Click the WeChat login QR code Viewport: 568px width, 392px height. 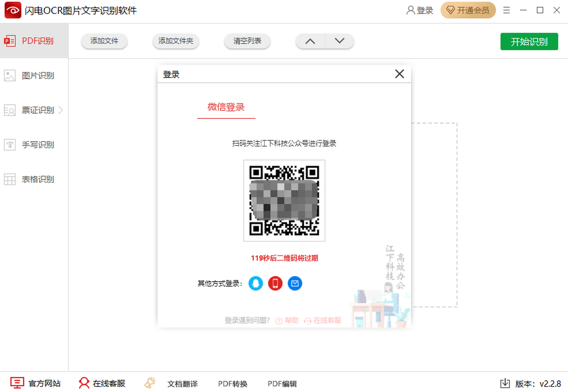284,201
